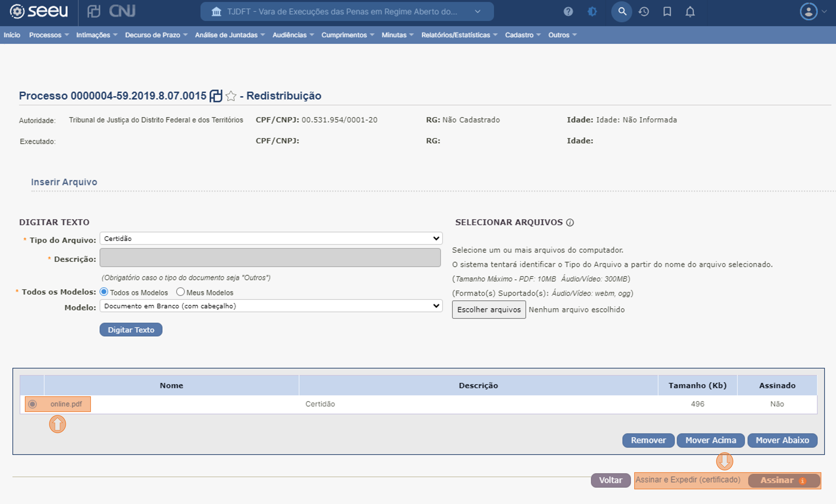
Task: Click the Mover Abaixo button
Action: [x=782, y=440]
